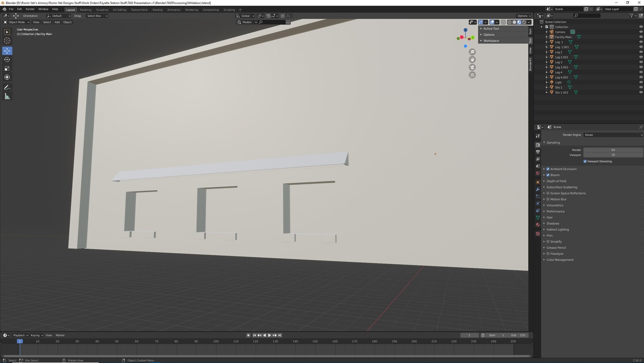Viewport: 644px width, 363px height.
Task: Hide Silo 1.001 in the outliner
Action: point(641,93)
